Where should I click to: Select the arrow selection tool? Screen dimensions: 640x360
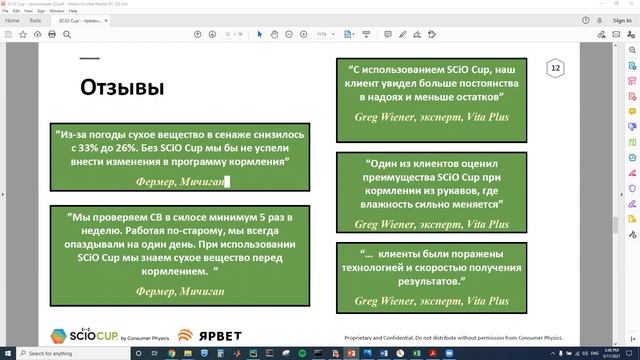coord(260,35)
